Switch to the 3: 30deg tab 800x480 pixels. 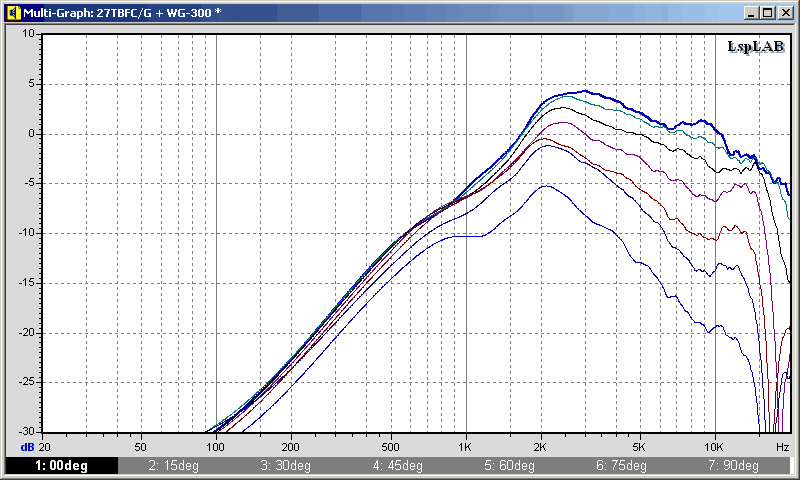pos(285,466)
